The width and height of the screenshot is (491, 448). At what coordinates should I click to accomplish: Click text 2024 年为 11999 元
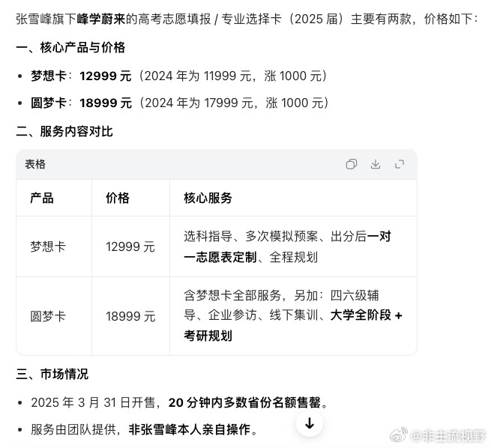198,76
